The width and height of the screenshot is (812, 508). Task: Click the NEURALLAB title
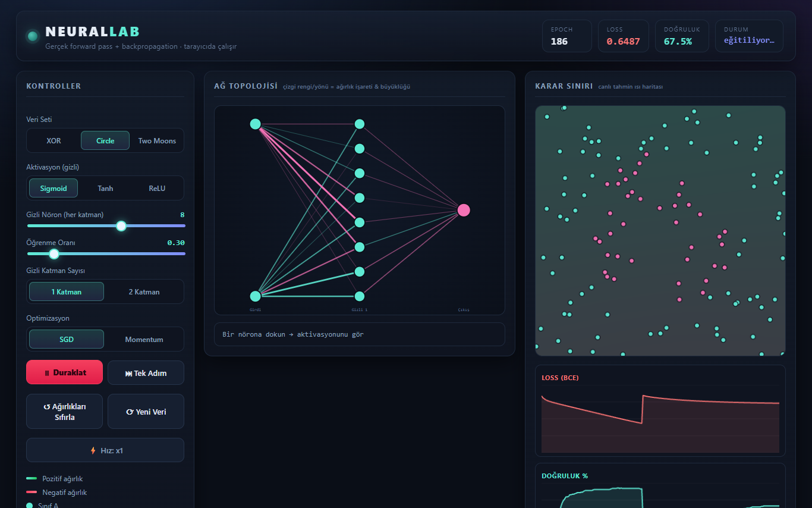[x=93, y=32]
